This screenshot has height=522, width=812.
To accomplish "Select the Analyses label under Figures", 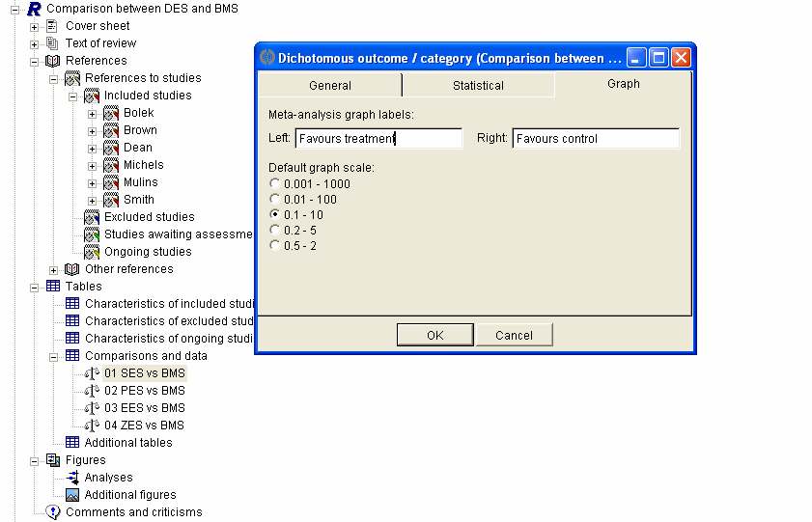I will tap(108, 478).
